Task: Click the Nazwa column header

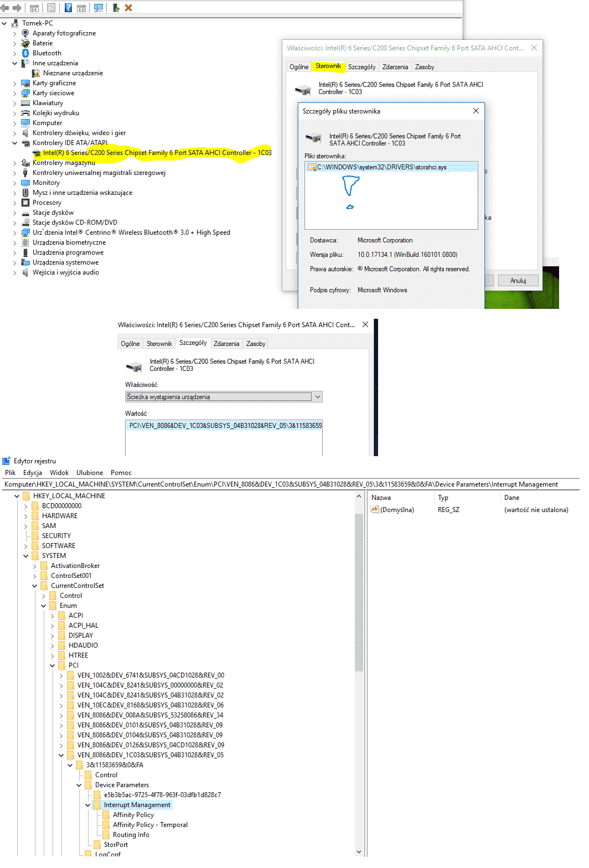Action: click(x=381, y=498)
